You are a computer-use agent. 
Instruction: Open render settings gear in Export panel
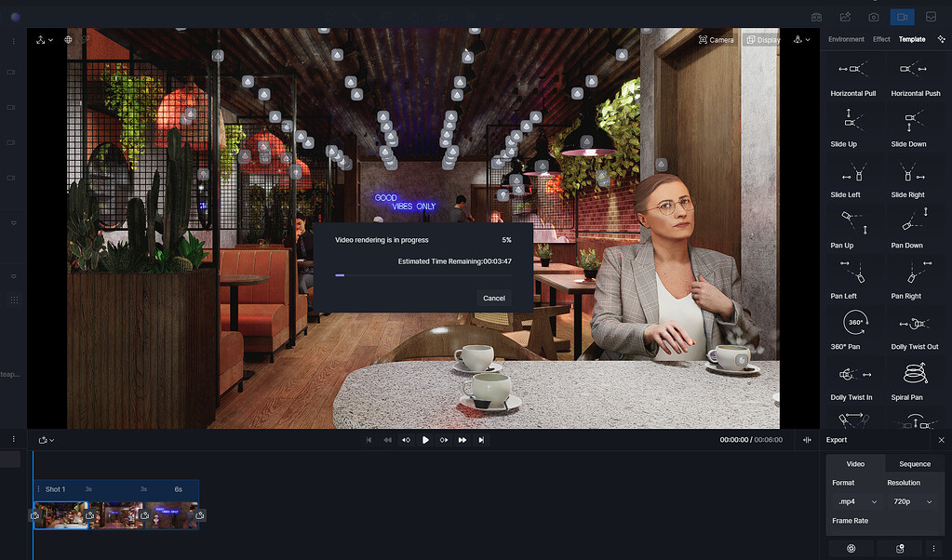click(850, 549)
